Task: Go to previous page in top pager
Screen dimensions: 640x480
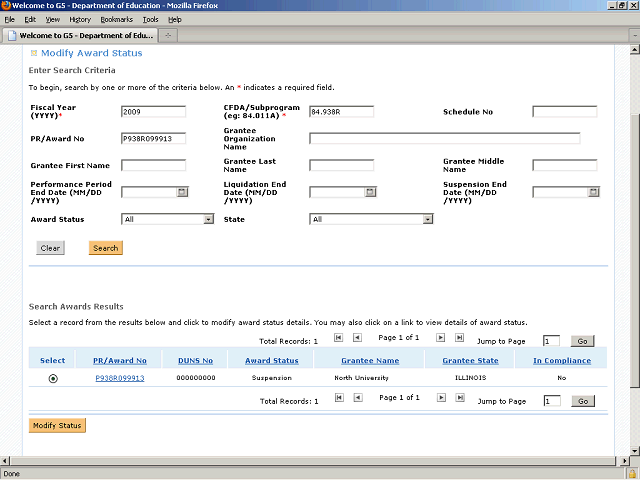Action: [357, 337]
